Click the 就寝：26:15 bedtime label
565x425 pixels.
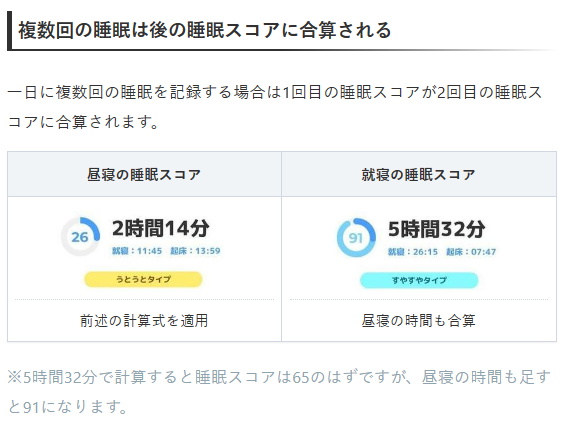(x=413, y=252)
